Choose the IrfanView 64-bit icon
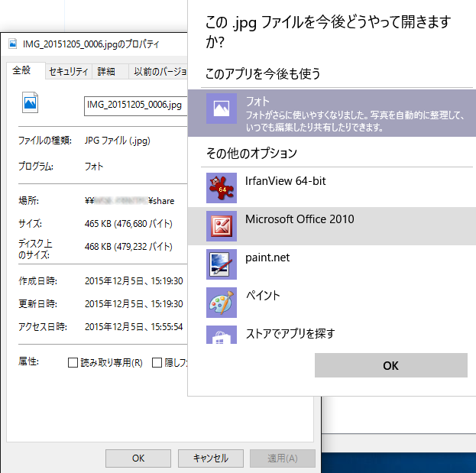Screen dimensions: 476x473 (x=222, y=188)
